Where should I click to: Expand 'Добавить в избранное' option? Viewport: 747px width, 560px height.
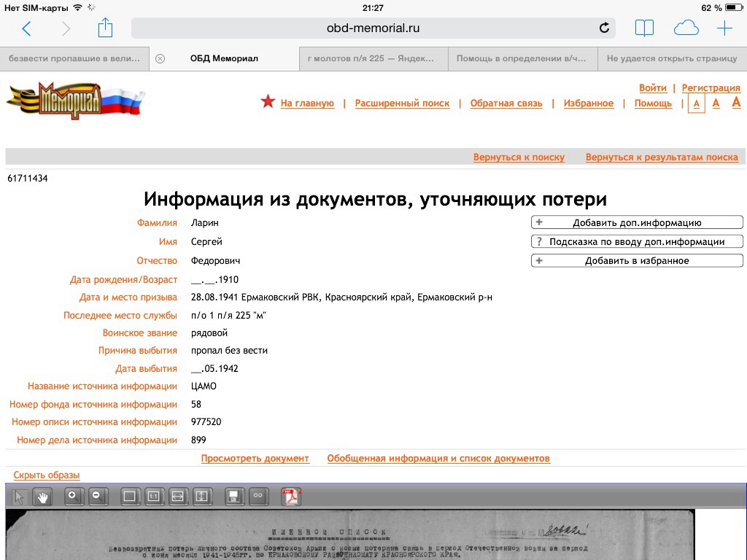pyautogui.click(x=637, y=260)
